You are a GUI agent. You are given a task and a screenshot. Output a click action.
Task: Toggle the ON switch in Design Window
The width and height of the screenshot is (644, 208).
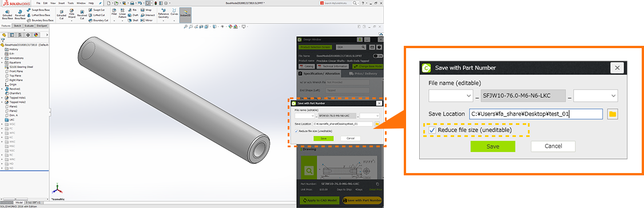[x=377, y=56]
